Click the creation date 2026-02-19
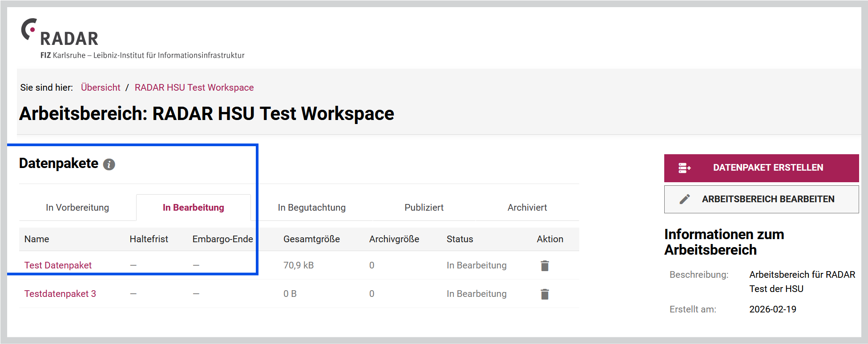The image size is (868, 344). coord(773,309)
